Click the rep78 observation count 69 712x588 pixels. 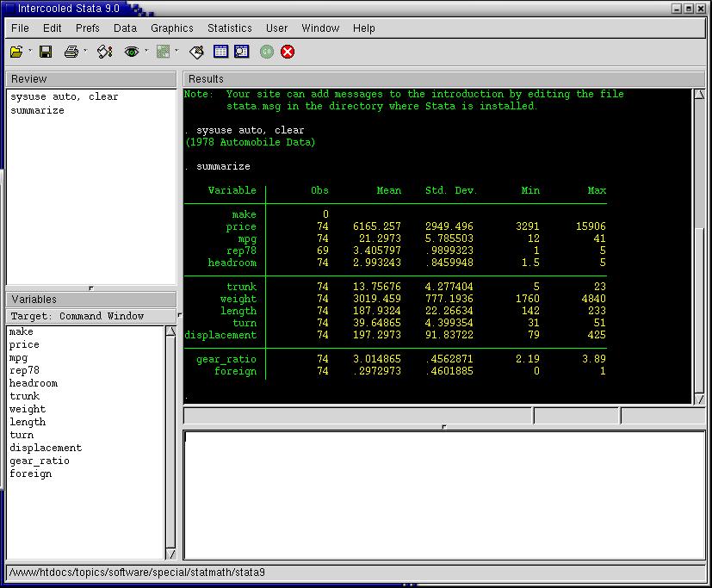322,251
